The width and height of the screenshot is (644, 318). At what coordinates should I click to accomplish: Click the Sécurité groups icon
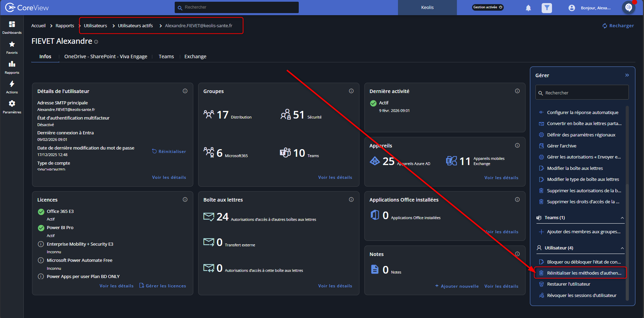click(286, 114)
